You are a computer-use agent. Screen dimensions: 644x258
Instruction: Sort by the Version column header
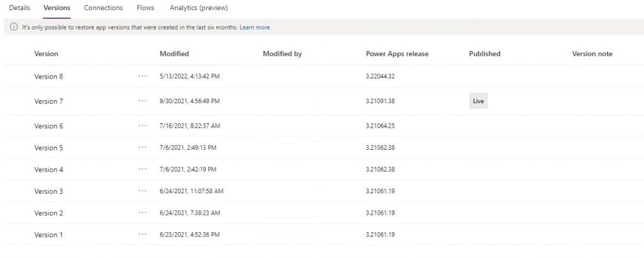[46, 54]
